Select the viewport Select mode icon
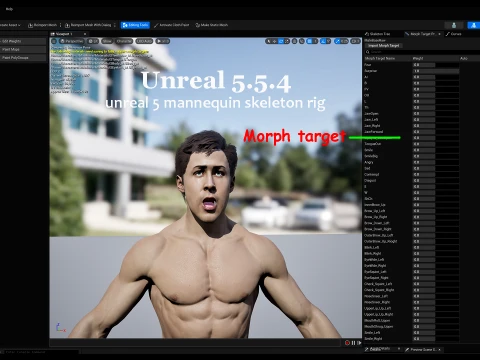Viewport: 480px width, 360px height. [269, 41]
